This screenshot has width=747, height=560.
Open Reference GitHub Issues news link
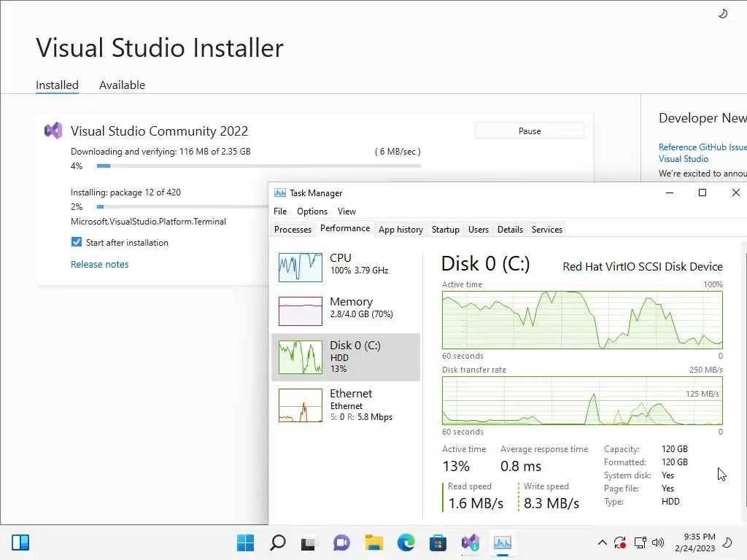(703, 153)
